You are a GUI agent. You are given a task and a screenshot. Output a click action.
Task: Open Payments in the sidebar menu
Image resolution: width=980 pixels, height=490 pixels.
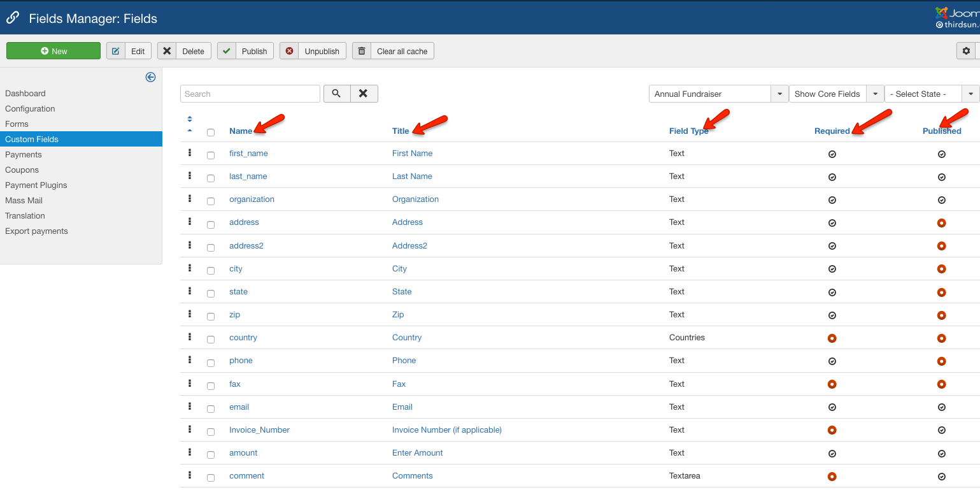[24, 155]
